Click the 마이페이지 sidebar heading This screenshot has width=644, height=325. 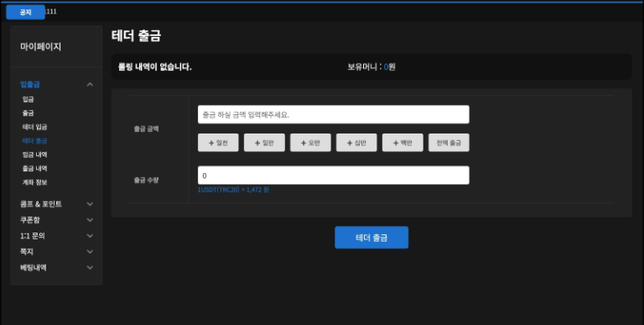coord(40,47)
